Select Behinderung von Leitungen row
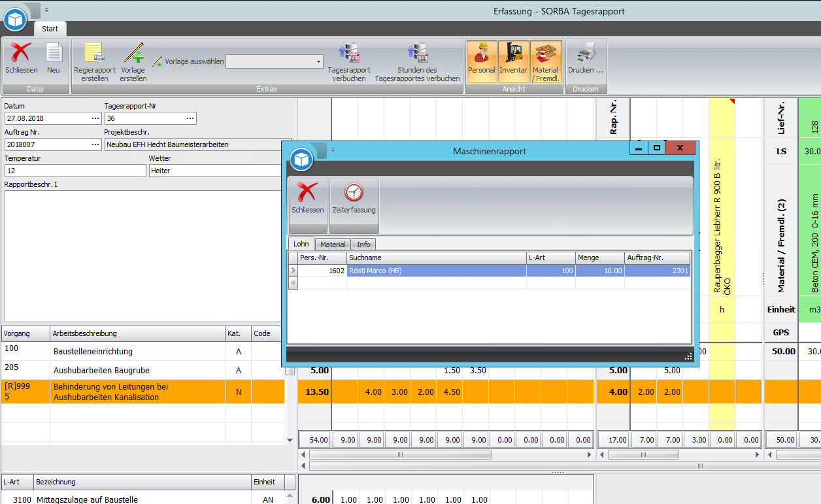The image size is (821, 504). [x=142, y=392]
